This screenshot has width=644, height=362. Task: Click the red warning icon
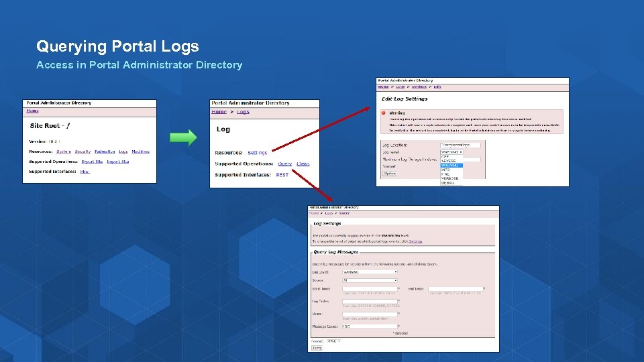click(x=384, y=113)
